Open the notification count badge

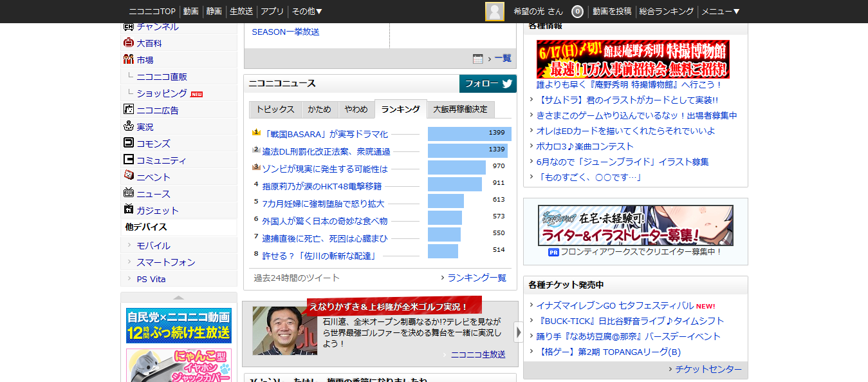pyautogui.click(x=577, y=12)
